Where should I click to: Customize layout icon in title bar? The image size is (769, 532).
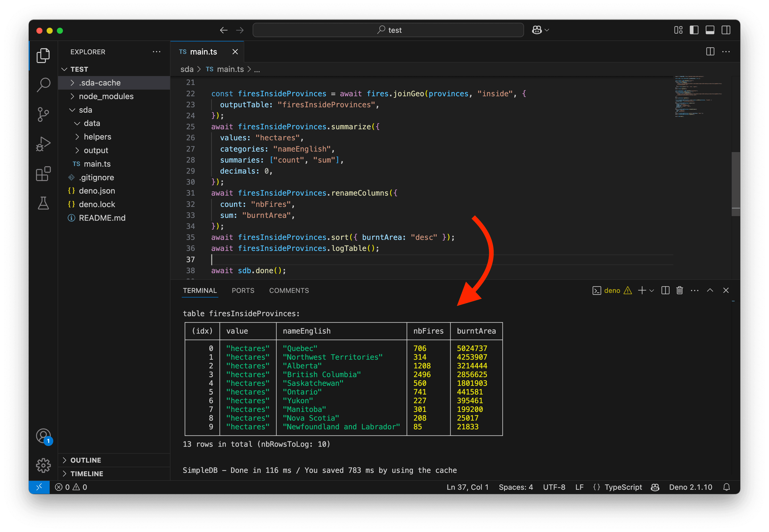click(678, 30)
